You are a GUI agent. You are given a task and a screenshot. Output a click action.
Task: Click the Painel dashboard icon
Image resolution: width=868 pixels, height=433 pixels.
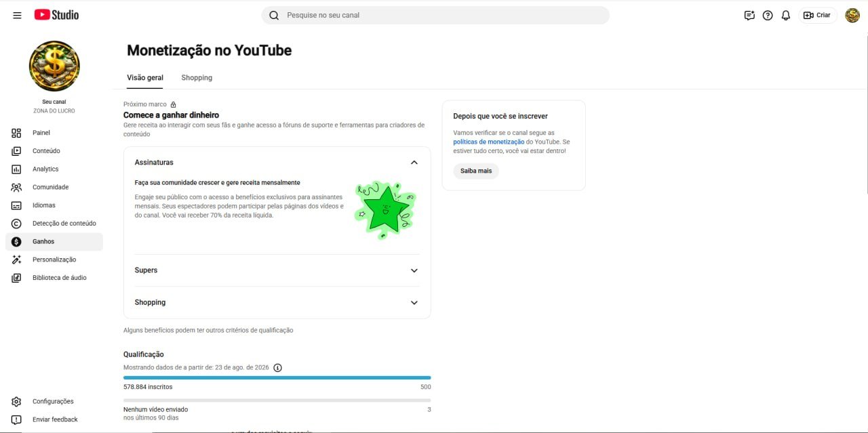click(16, 133)
